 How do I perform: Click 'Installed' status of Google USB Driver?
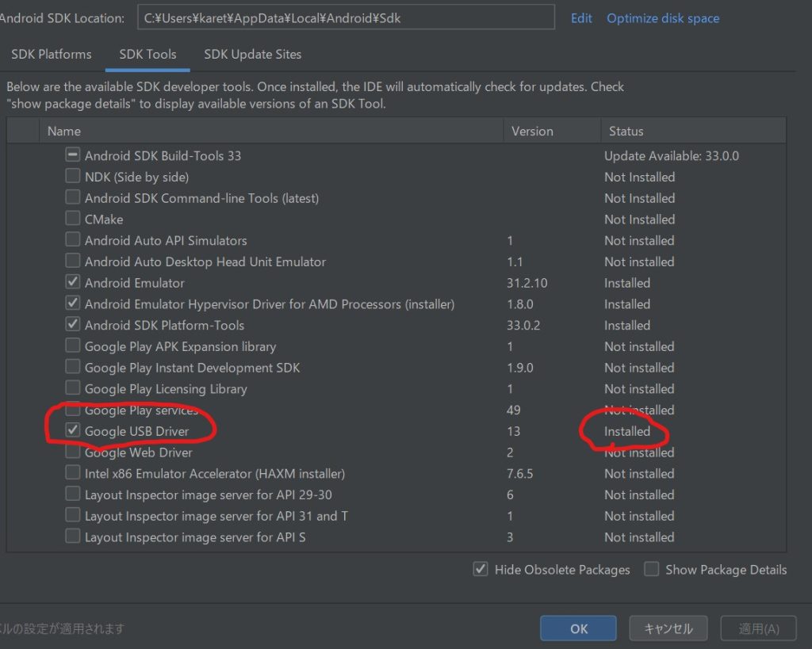click(x=627, y=432)
